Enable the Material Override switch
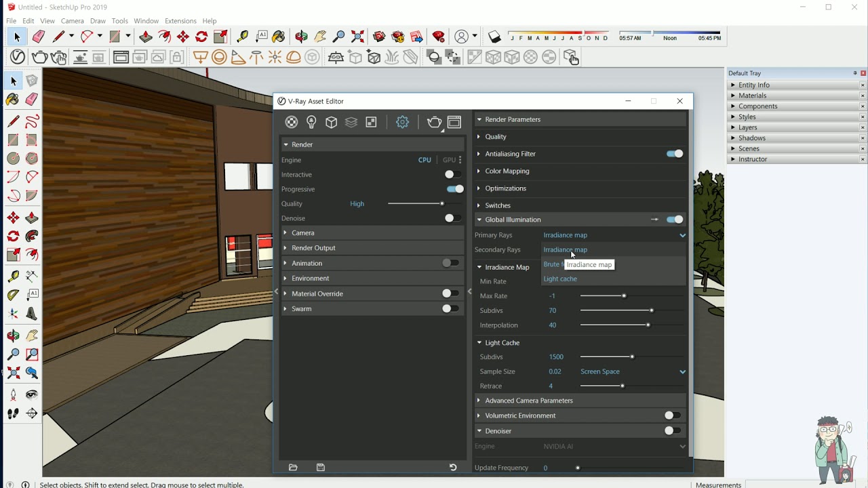868x488 pixels. click(450, 293)
